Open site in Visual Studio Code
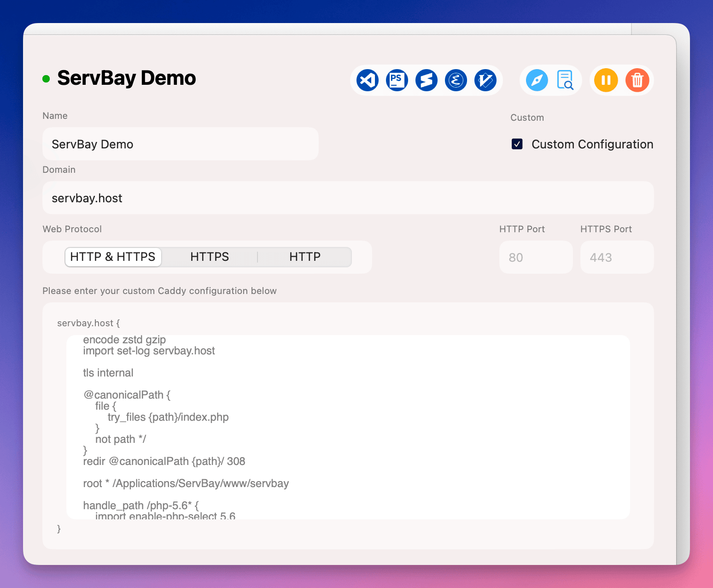This screenshot has height=588, width=713. [x=368, y=80]
